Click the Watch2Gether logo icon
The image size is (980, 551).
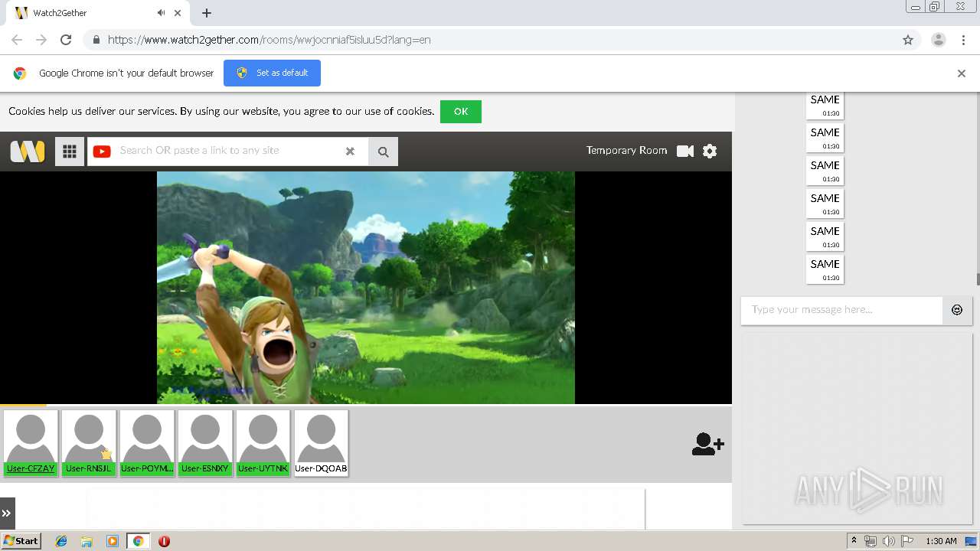28,151
